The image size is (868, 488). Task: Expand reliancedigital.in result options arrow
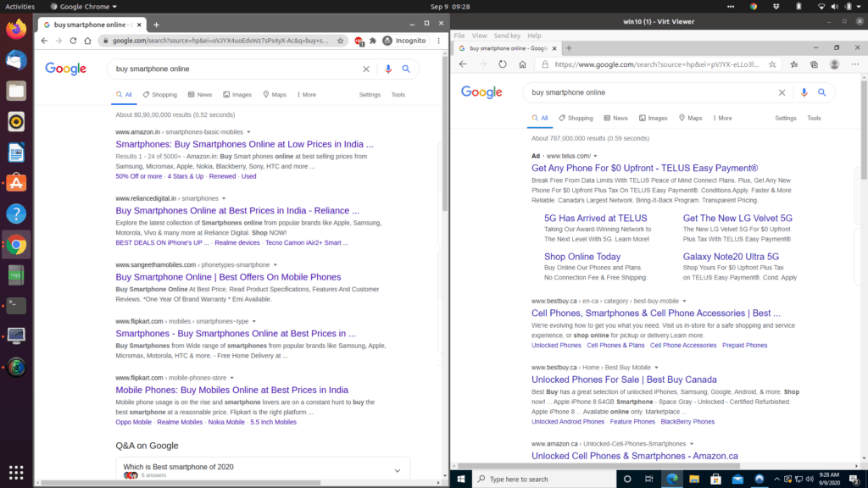coord(224,198)
